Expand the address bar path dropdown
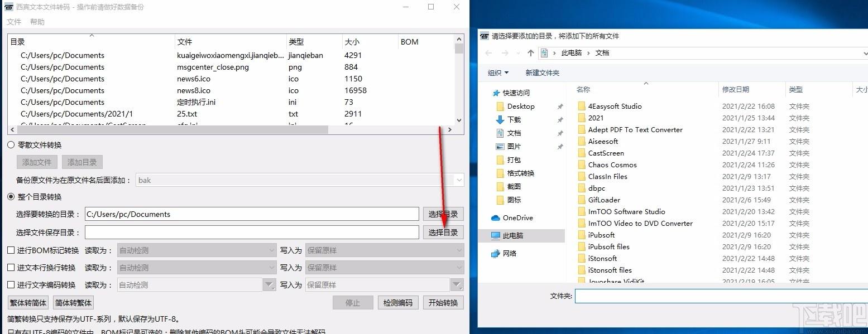The height and width of the screenshot is (334, 868). [865, 53]
